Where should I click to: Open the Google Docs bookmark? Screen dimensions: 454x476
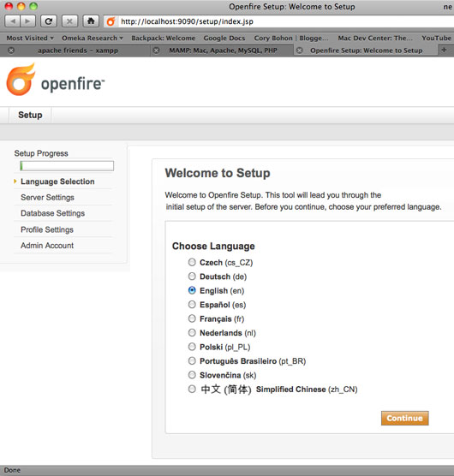click(224, 38)
